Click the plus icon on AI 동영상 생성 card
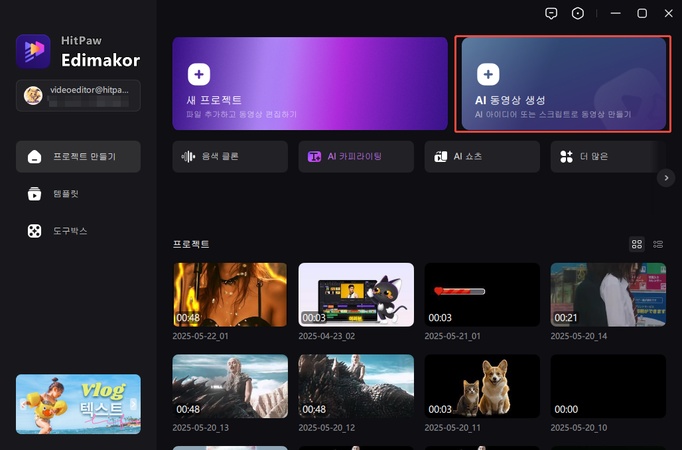 pyautogui.click(x=487, y=74)
